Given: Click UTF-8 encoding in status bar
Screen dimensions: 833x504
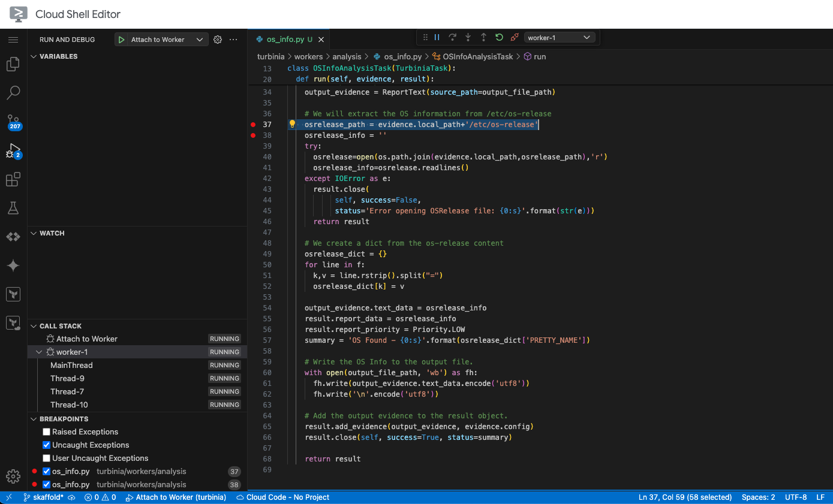Looking at the screenshot, I should (x=796, y=497).
